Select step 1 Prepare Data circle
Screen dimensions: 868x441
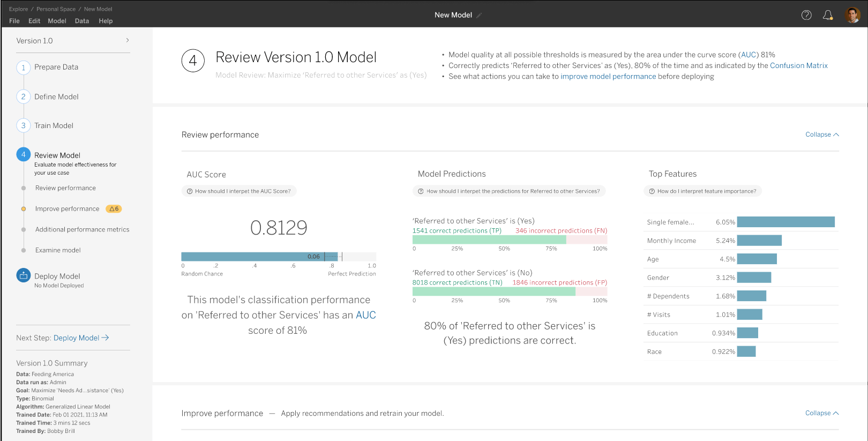tap(24, 68)
